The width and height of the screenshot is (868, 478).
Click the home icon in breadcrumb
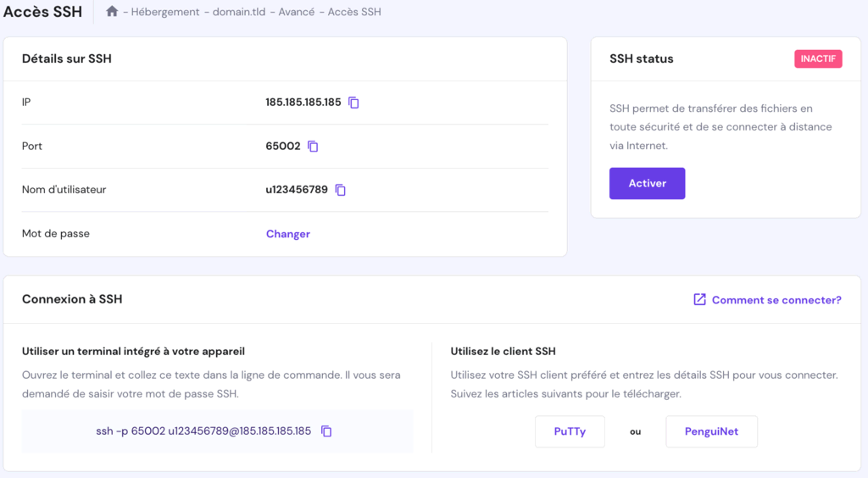point(112,12)
